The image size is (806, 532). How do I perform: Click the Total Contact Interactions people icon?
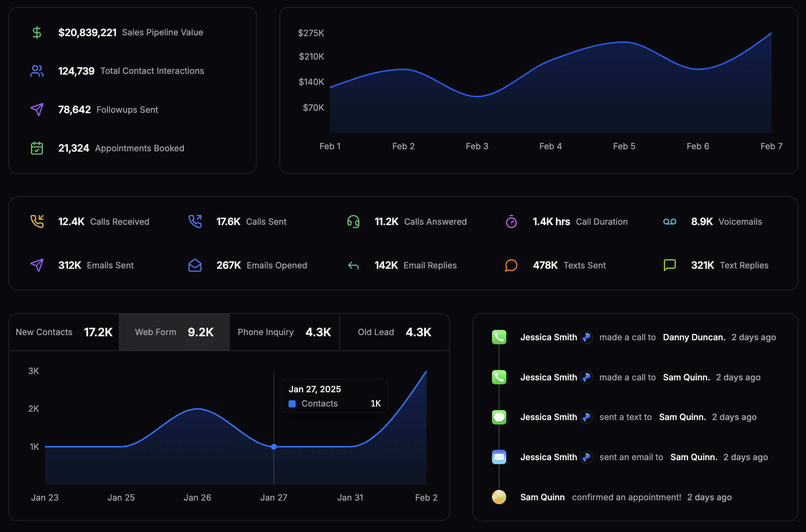[x=37, y=71]
